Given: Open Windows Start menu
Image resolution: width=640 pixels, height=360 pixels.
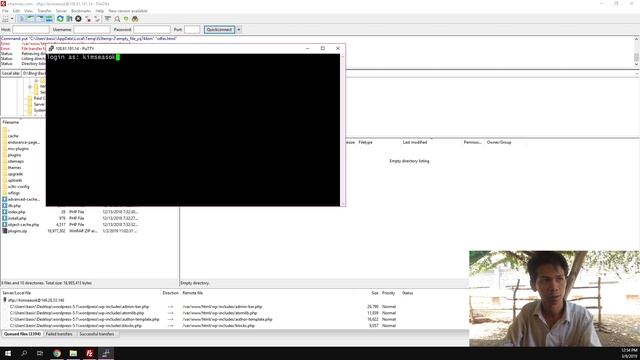Looking at the screenshot, I should (8, 353).
